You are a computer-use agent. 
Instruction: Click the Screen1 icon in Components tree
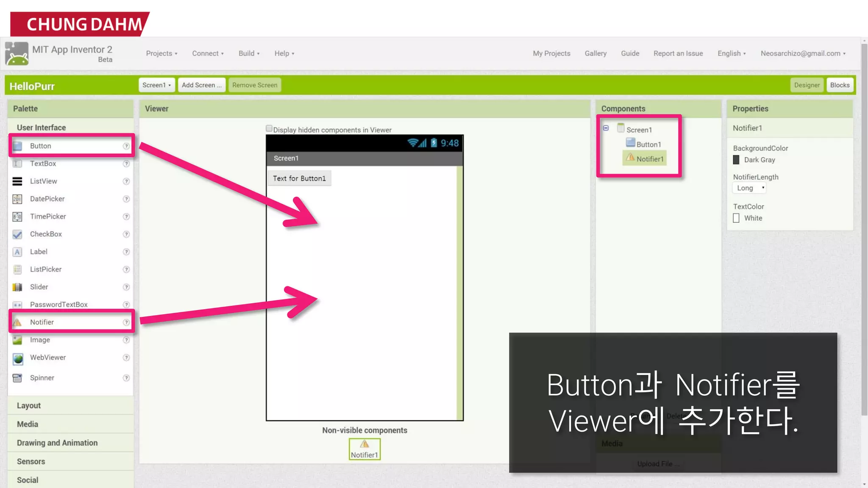click(x=621, y=128)
